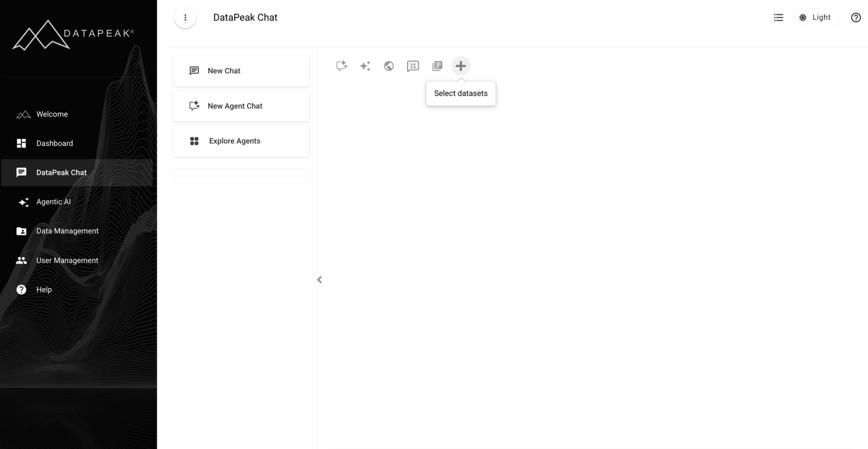Image resolution: width=868 pixels, height=449 pixels.
Task: Start a New Agent Chat
Action: click(241, 106)
